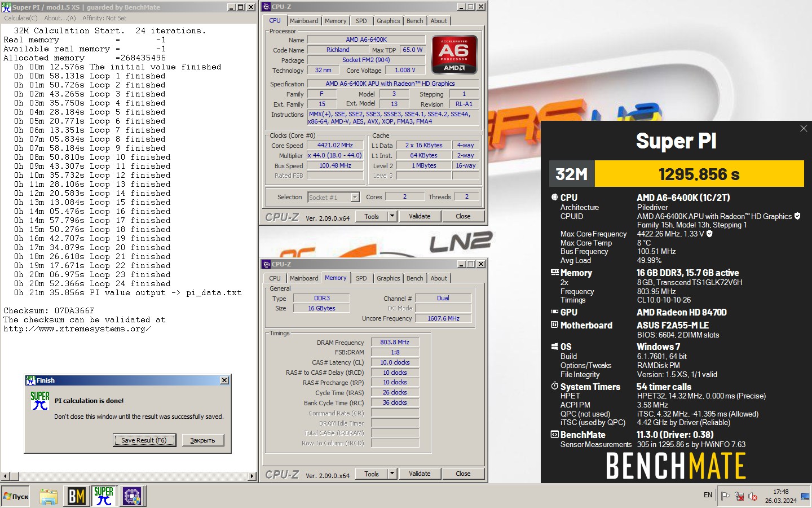Click the Закрыть button in Finish dialog
The width and height of the screenshot is (812, 508).
[203, 440]
